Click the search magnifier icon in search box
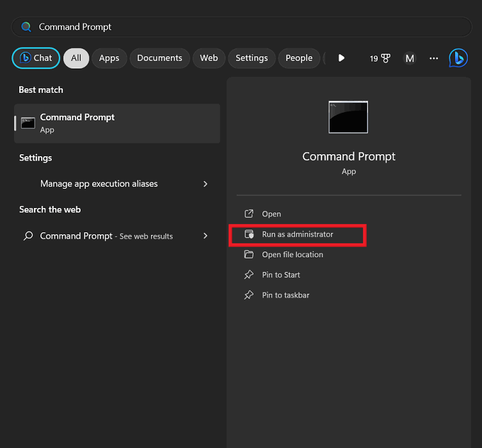 click(26, 27)
